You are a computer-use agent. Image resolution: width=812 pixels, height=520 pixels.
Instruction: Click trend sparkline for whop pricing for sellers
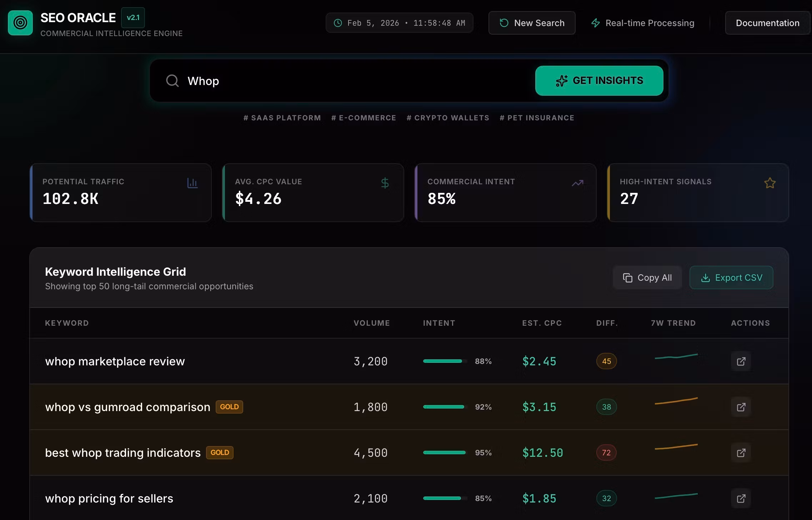coord(676,496)
